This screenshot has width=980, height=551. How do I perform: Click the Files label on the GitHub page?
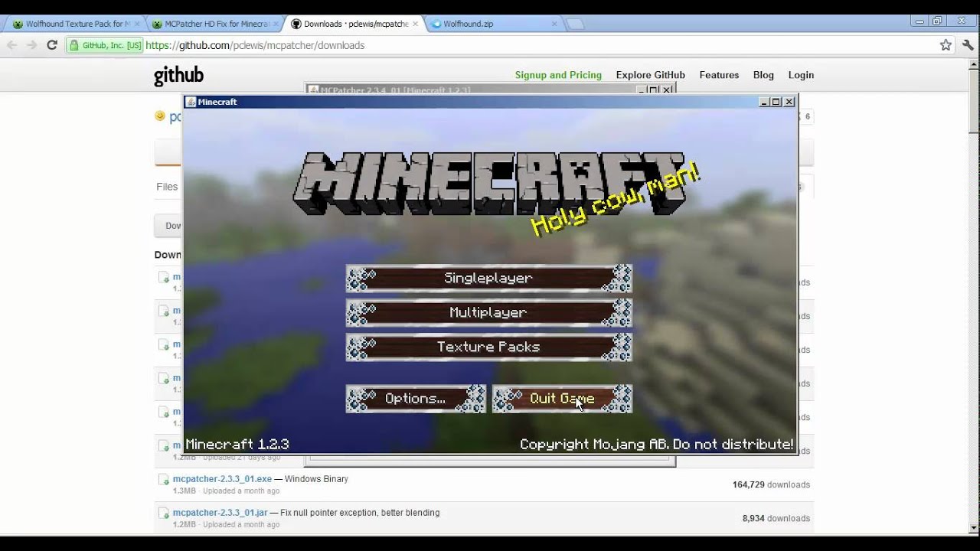167,187
